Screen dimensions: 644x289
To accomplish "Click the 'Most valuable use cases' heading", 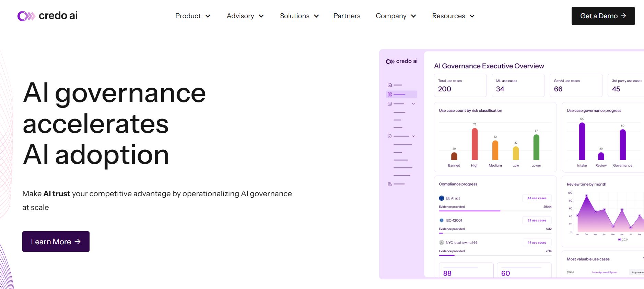I will (588, 259).
